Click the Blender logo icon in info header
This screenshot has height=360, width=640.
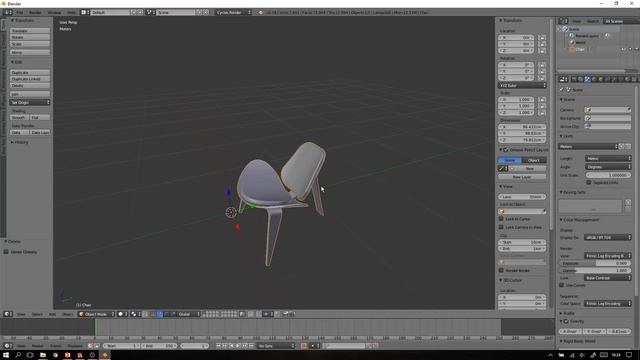click(x=260, y=12)
